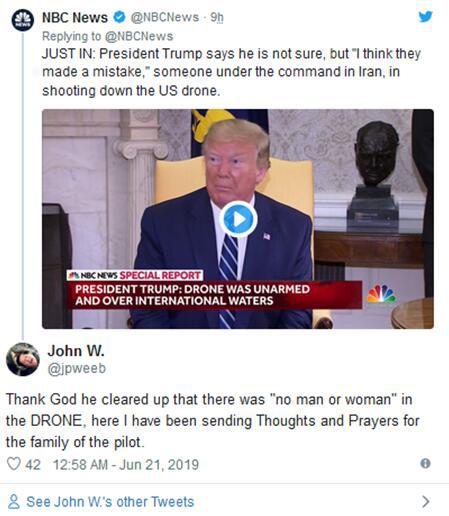Follow the Replying to @NBCNews mention
449x516 pixels.
click(139, 36)
